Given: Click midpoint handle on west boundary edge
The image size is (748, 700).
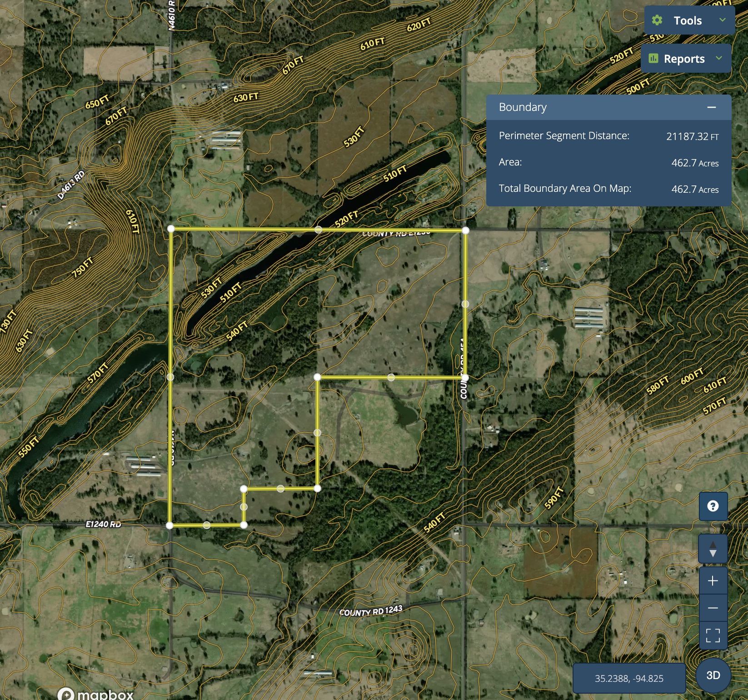Looking at the screenshot, I should [170, 377].
